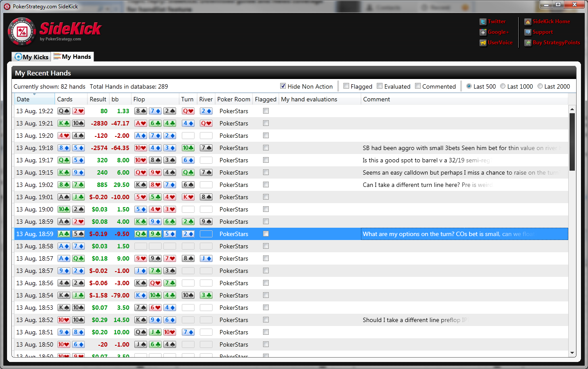
Task: Select the hand dated 13 Aug, 18:53
Action: coord(291,308)
